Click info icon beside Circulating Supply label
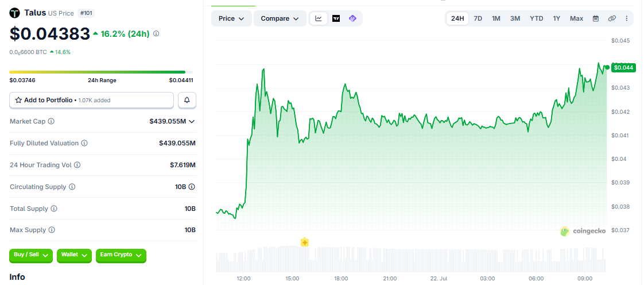The height and width of the screenshot is (285, 644). point(72,187)
